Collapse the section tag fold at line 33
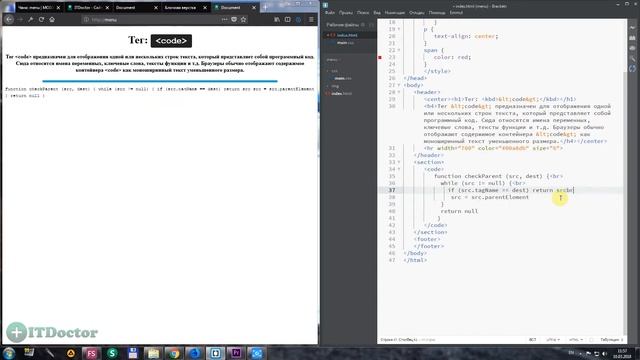Image resolution: width=640 pixels, height=360 pixels. [x=399, y=162]
